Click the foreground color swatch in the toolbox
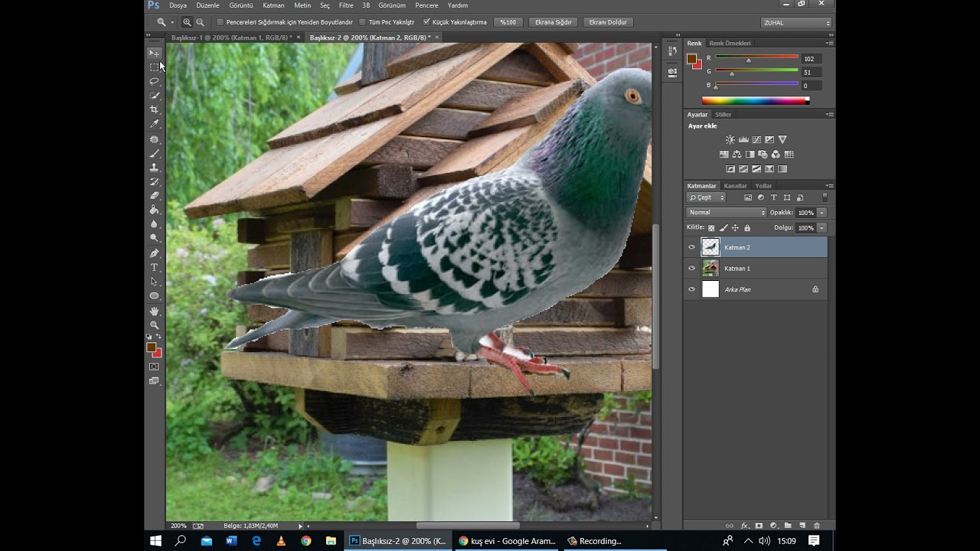This screenshot has height=551, width=980. click(x=152, y=347)
